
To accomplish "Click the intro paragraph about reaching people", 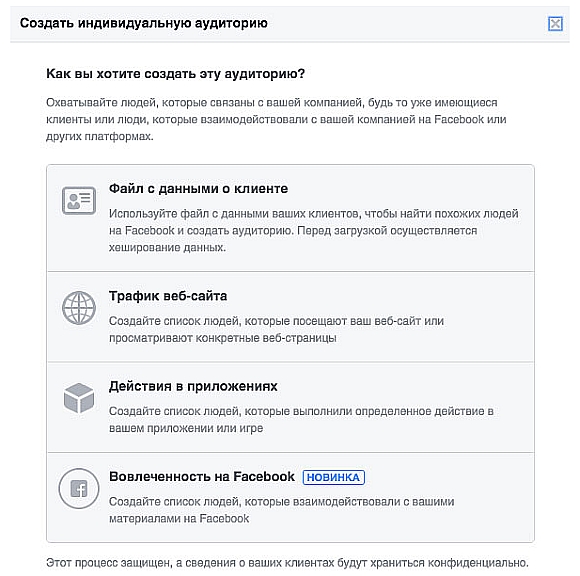I will pyautogui.click(x=276, y=119).
